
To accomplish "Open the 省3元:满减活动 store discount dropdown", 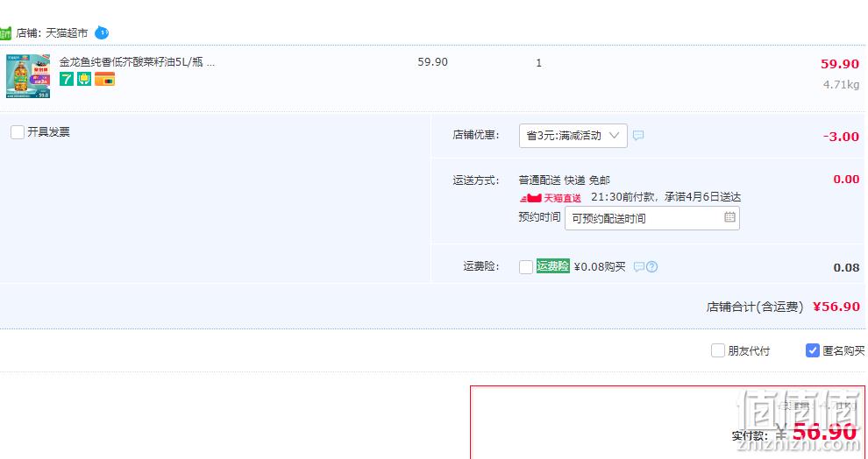I will (x=573, y=136).
